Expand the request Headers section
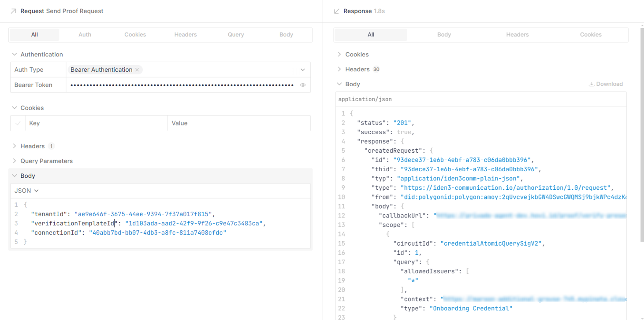 click(15, 146)
